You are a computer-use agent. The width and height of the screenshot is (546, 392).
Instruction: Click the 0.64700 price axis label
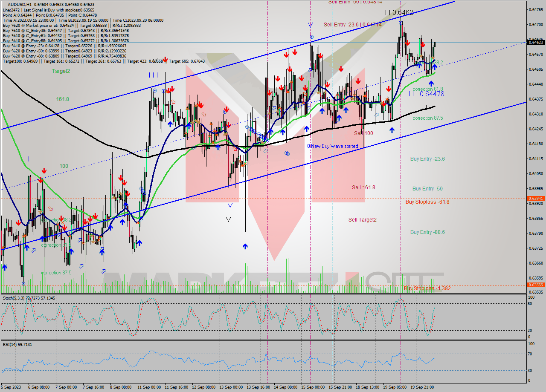536,25
